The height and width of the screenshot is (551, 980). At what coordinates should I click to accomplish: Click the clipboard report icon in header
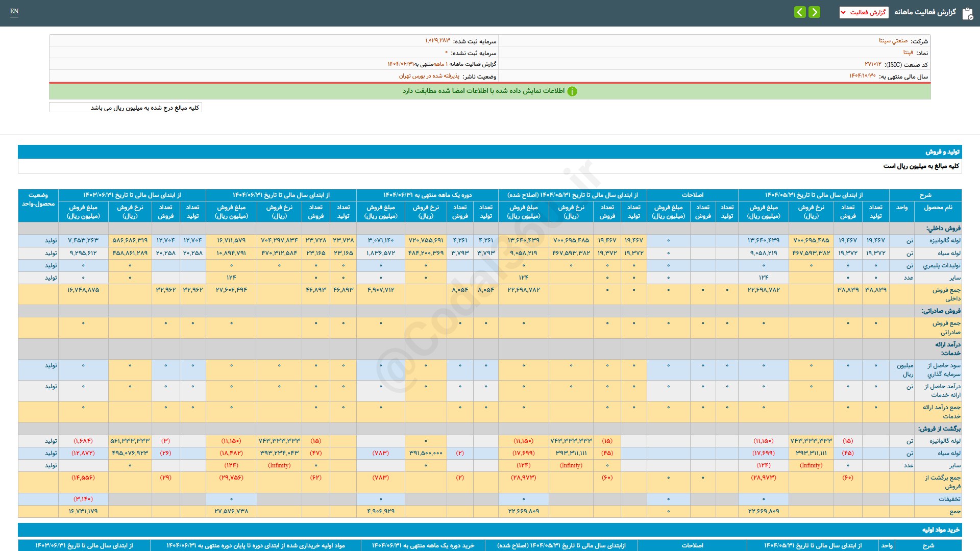click(x=967, y=13)
